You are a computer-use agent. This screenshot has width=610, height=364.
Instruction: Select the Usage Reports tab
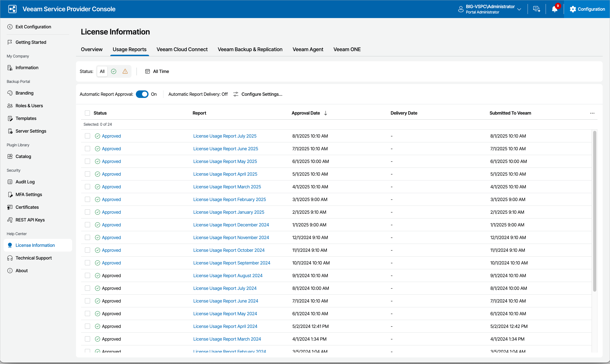pyautogui.click(x=129, y=49)
